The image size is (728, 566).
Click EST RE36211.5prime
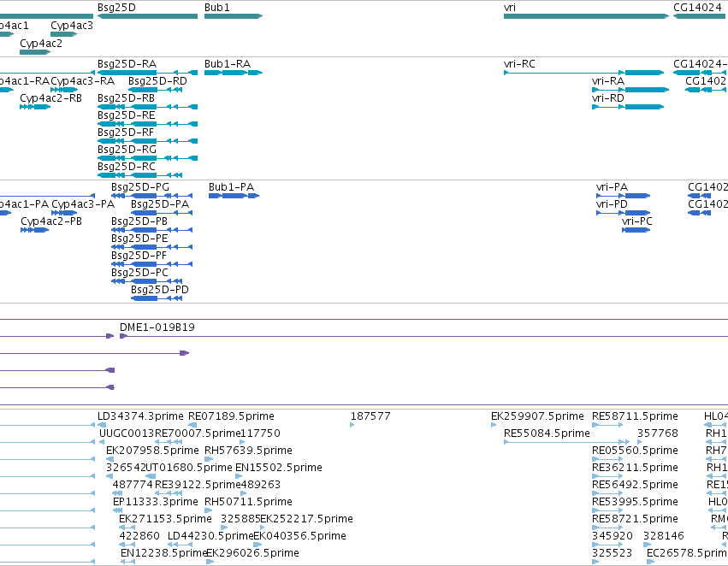point(607,476)
